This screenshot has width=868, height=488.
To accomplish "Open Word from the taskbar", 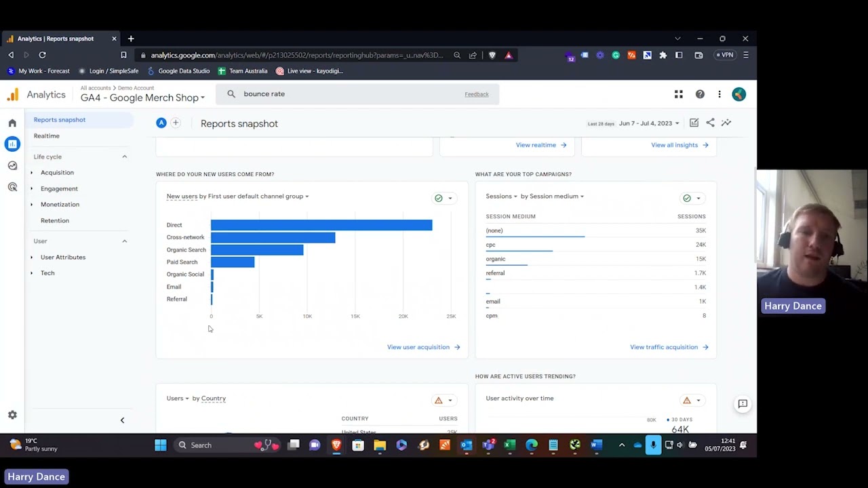I will tap(596, 445).
